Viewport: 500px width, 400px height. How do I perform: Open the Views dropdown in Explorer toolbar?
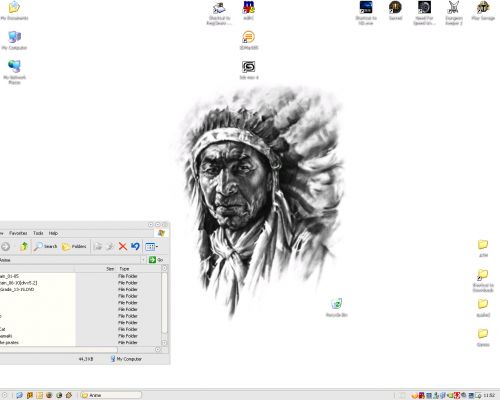(x=152, y=246)
